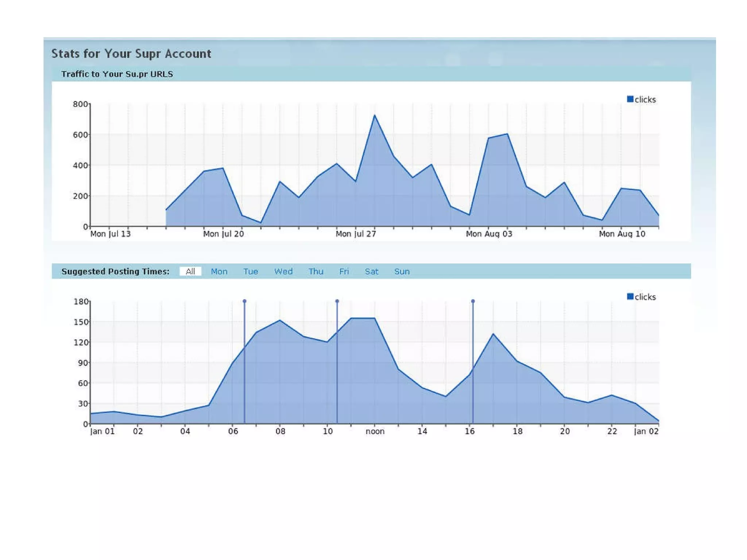Click the suggested time marker near 06
The width and height of the screenshot is (747, 560).
tap(245, 301)
